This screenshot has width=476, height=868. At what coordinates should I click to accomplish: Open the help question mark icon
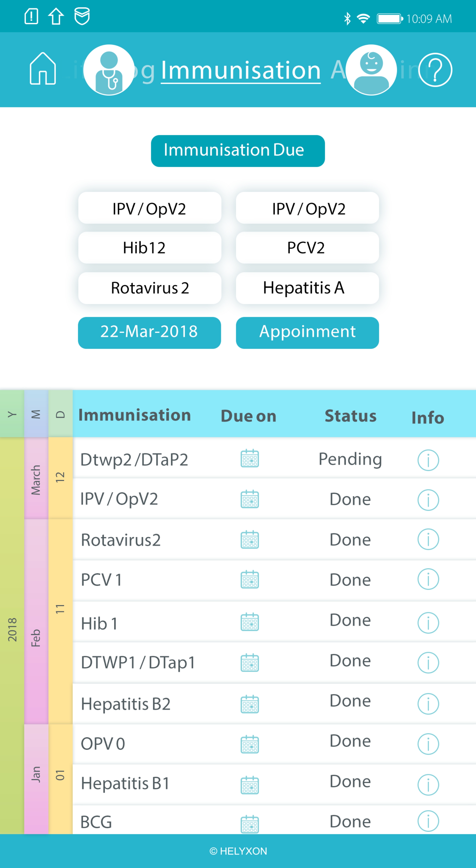pyautogui.click(x=435, y=70)
